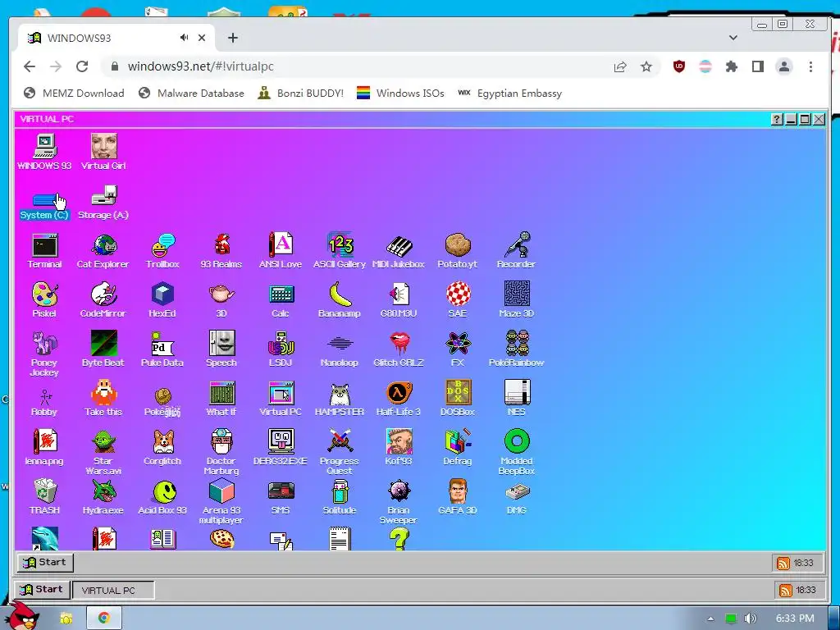
Task: Open Glitch GRLZ lips icon
Action: [399, 349]
